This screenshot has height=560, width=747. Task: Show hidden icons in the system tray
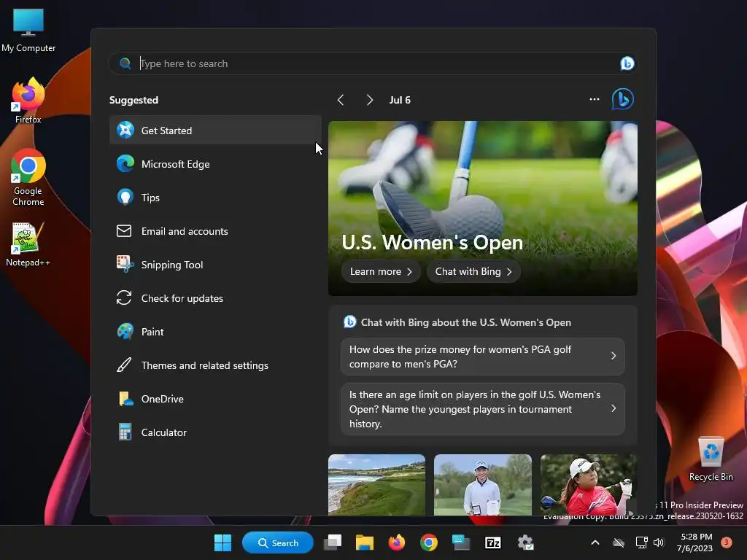595,542
